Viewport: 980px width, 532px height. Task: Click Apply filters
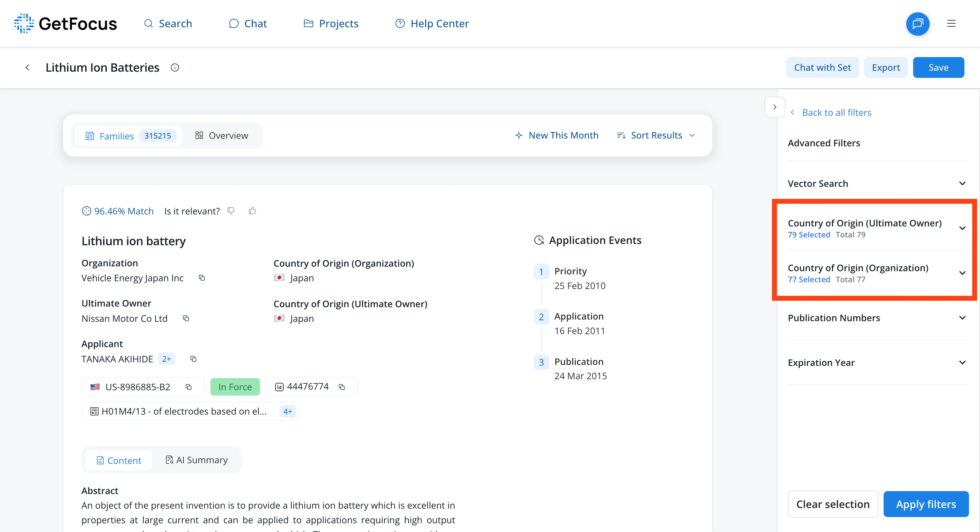(x=925, y=504)
